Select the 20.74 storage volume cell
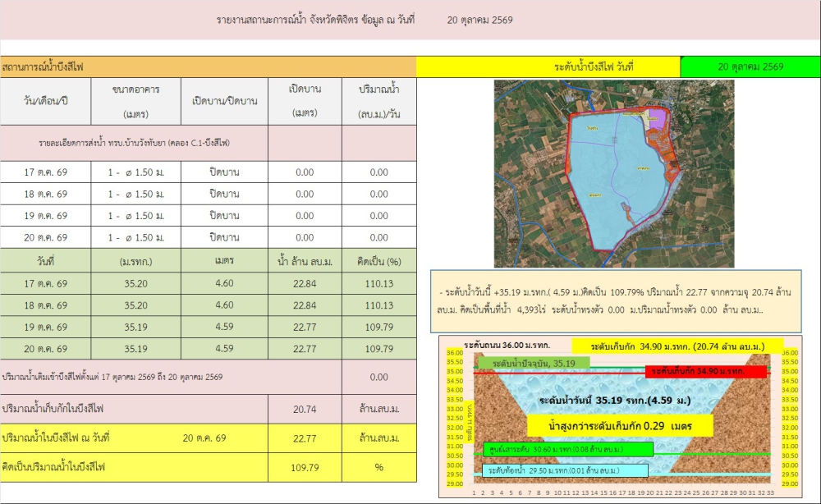Viewport: 821px width, 504px height. point(305,410)
